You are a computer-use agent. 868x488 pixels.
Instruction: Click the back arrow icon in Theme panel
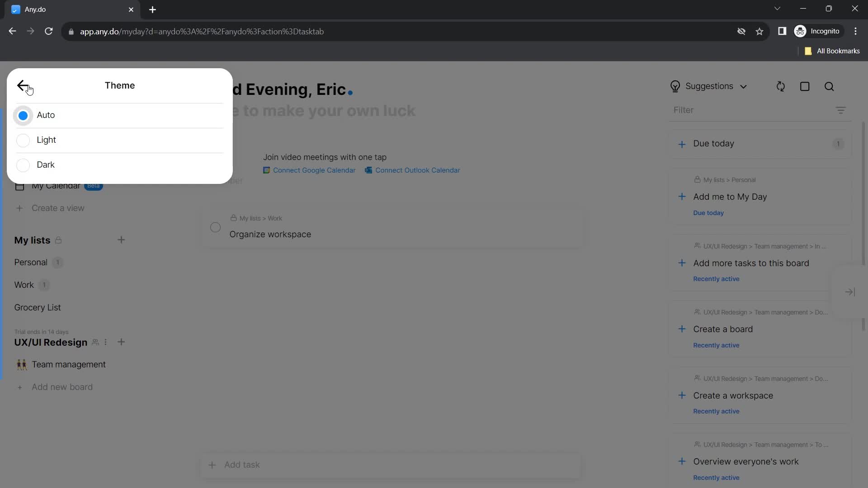23,85
